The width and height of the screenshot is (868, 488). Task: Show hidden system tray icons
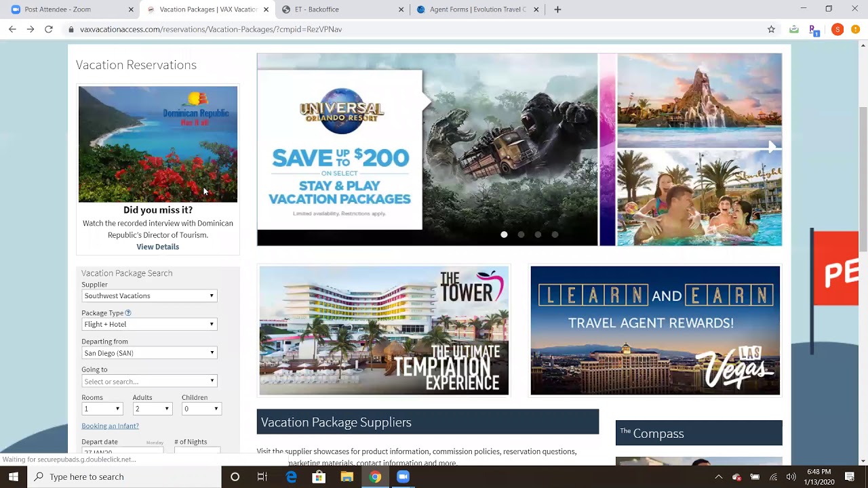pos(719,476)
